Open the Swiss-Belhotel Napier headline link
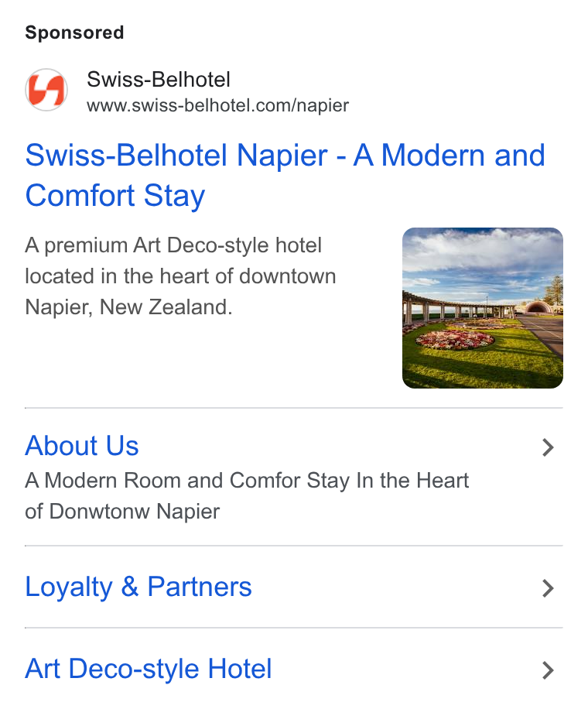 pos(285,175)
